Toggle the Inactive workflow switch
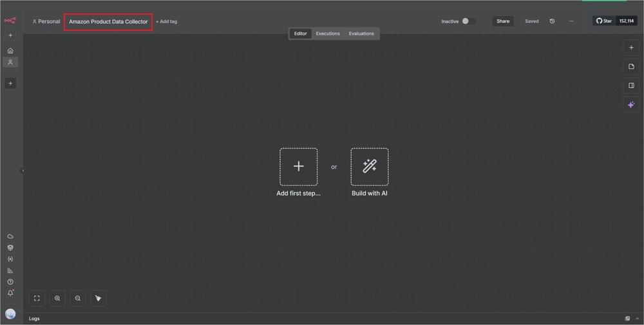Viewport: 644px width, 325px height. pyautogui.click(x=468, y=21)
